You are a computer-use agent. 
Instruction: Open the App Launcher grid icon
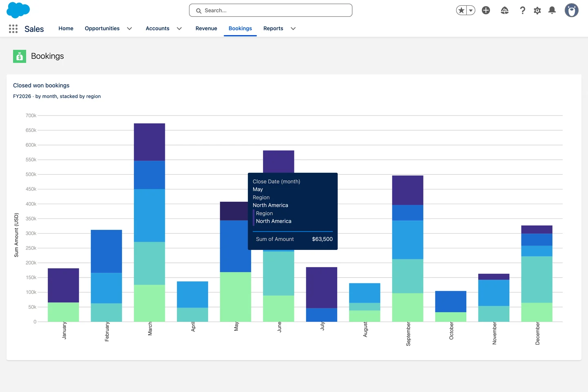[x=13, y=29]
